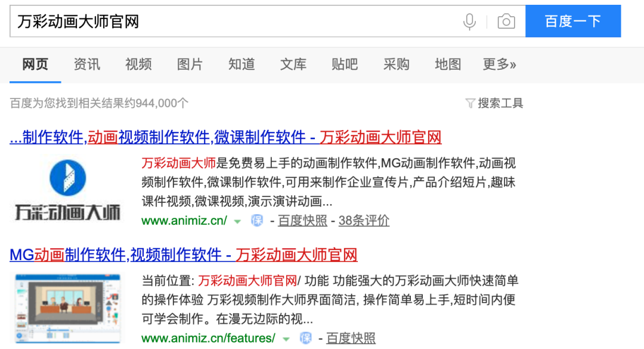Screen dimensions: 644x349
Task: Click the first result description starting 万彩动画大师是免费易上手
Action: tap(329, 182)
